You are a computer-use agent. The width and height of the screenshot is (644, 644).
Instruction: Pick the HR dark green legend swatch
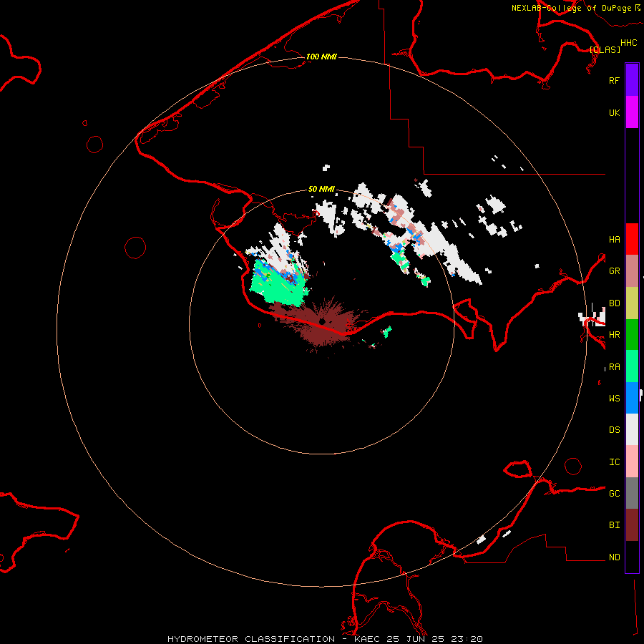[x=632, y=335]
